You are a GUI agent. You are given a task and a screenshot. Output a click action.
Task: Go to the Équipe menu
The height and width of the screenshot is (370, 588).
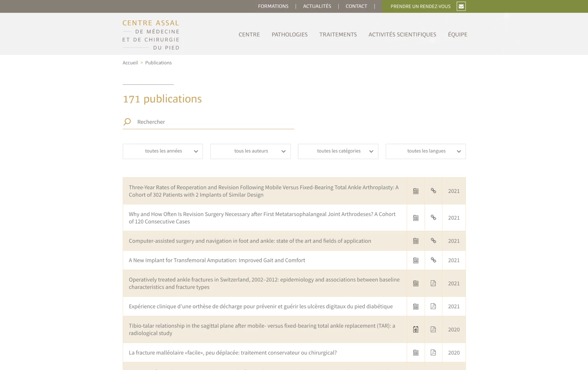tap(457, 34)
